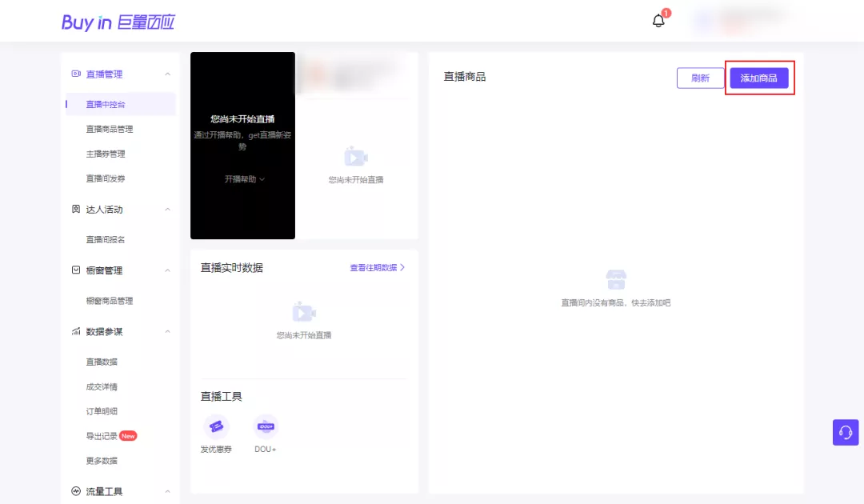
Task: Click the 直播工具 heading
Action: (x=221, y=397)
